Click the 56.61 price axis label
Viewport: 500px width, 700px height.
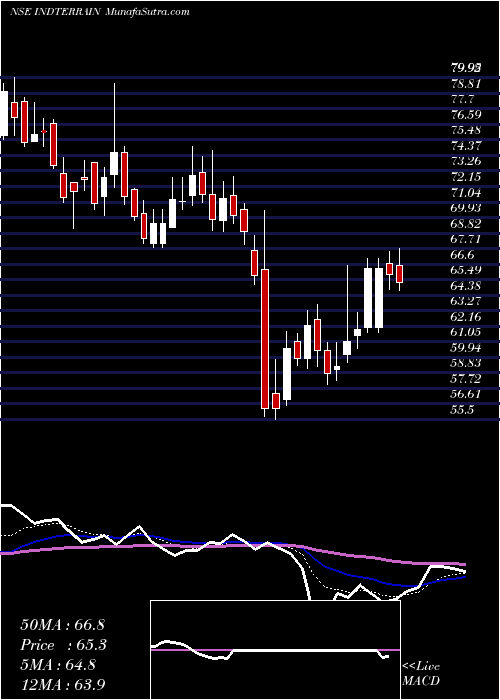click(x=464, y=395)
